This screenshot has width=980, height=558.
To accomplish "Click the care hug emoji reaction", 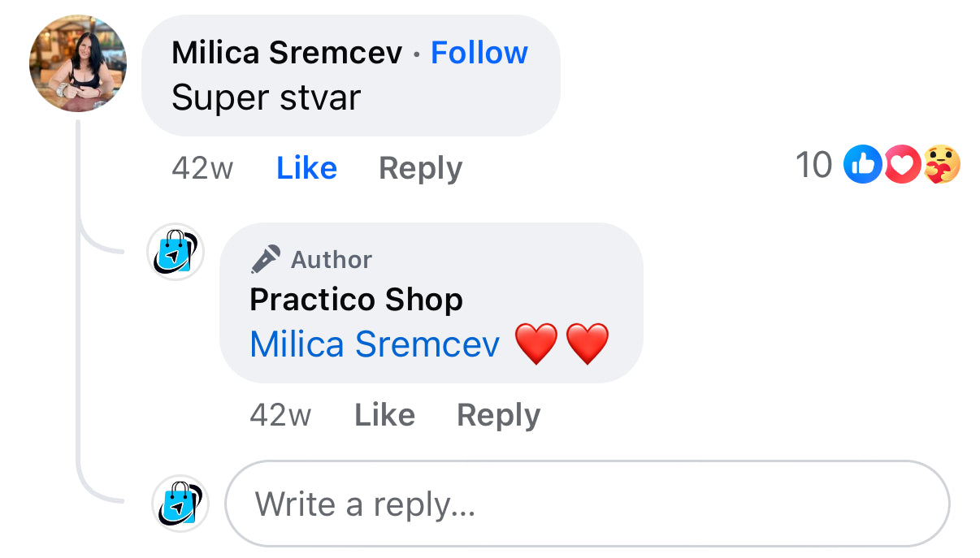I will [x=941, y=165].
